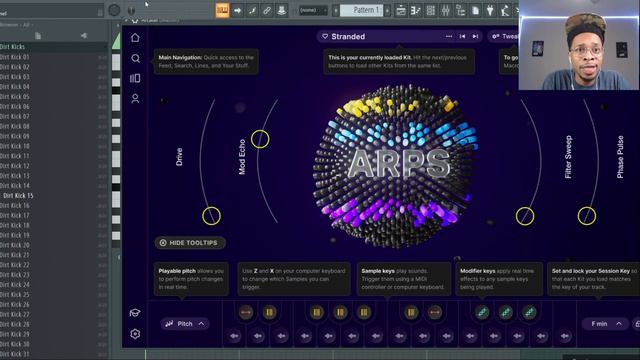This screenshot has width=640, height=360.
Task: Open Search in the plugin sidebar
Action: [x=135, y=58]
